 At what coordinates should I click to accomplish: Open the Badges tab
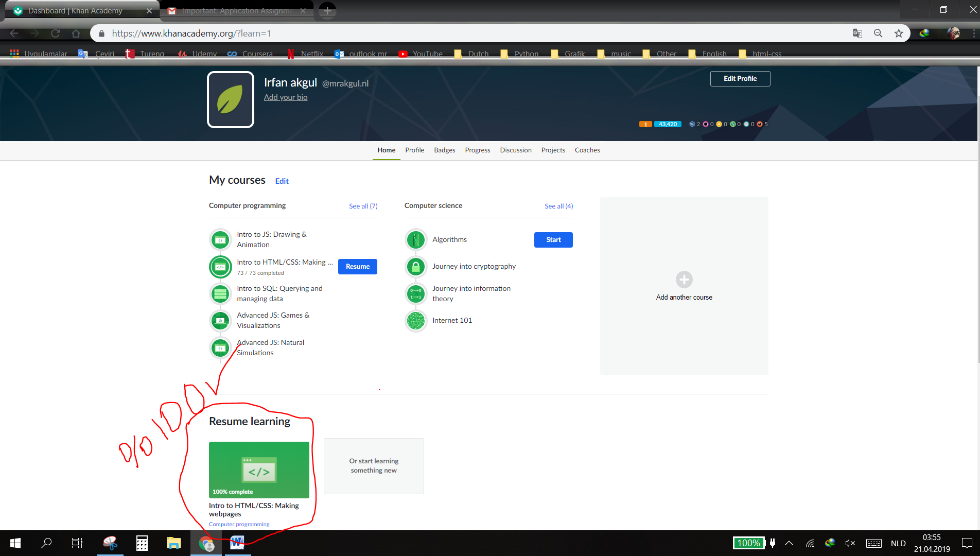[x=445, y=150]
